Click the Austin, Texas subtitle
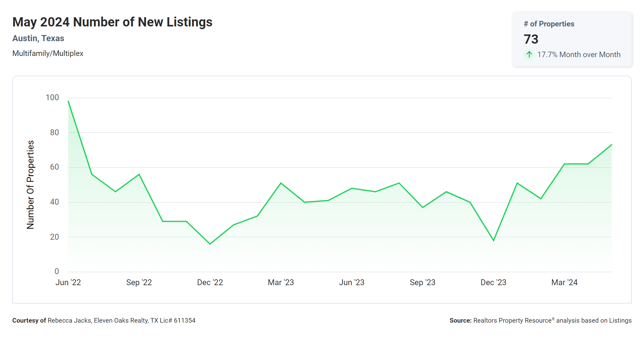The image size is (644, 338). coord(38,38)
